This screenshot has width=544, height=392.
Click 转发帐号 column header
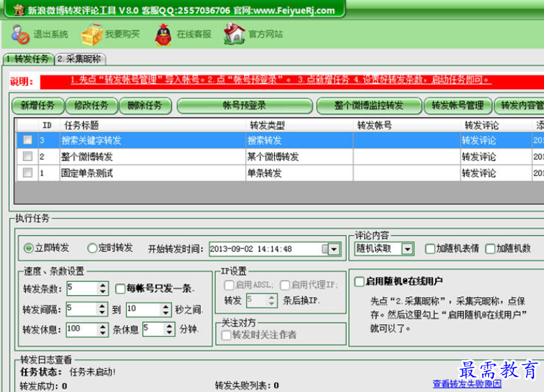tap(407, 125)
